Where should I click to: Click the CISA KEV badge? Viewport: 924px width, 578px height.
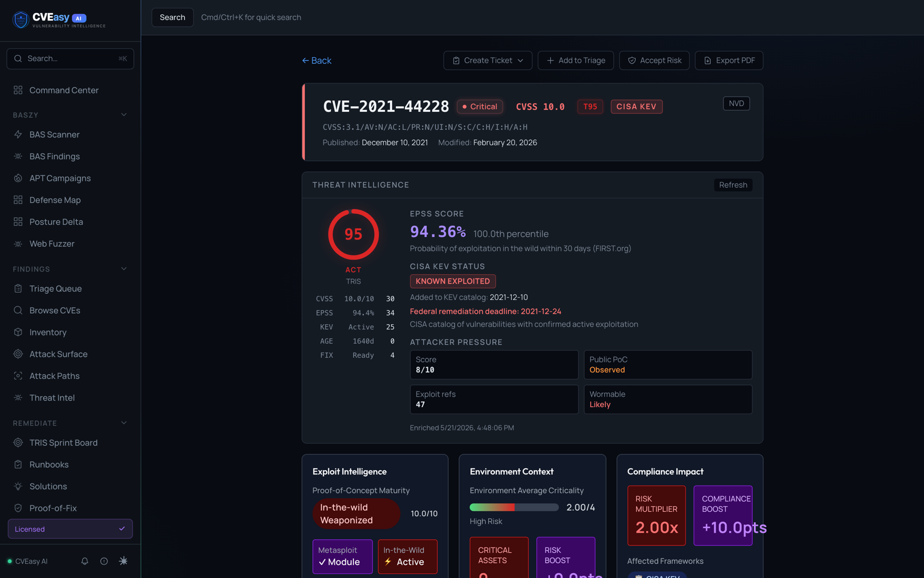(636, 107)
